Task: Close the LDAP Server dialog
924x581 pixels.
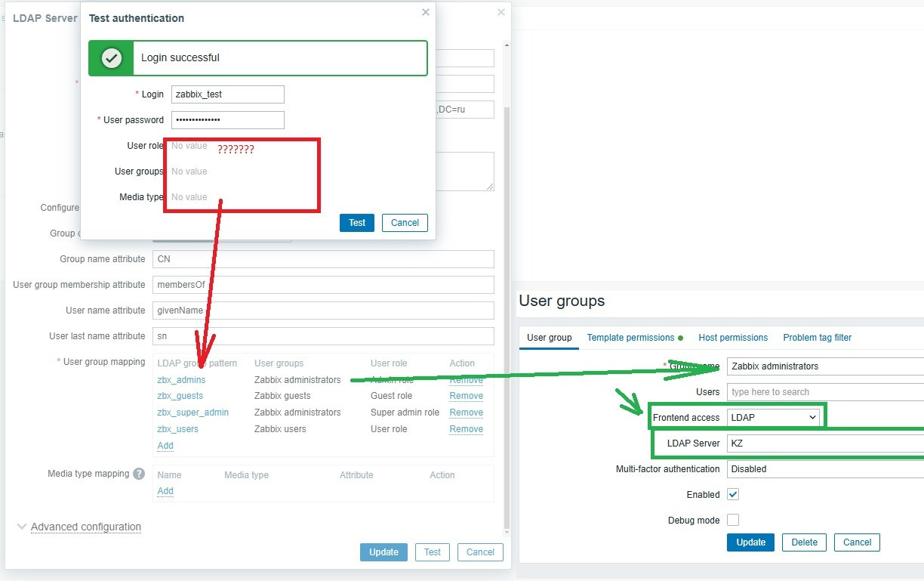Action: click(x=501, y=12)
